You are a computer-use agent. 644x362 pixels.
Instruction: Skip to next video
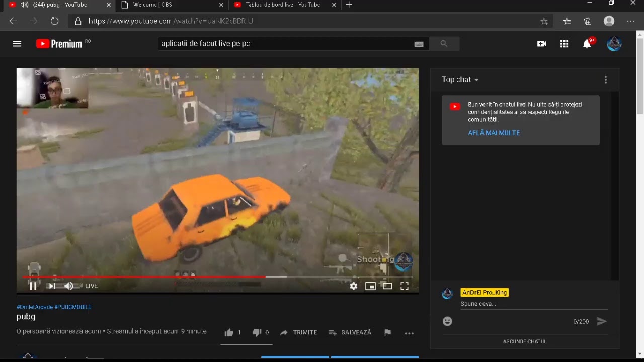point(51,286)
